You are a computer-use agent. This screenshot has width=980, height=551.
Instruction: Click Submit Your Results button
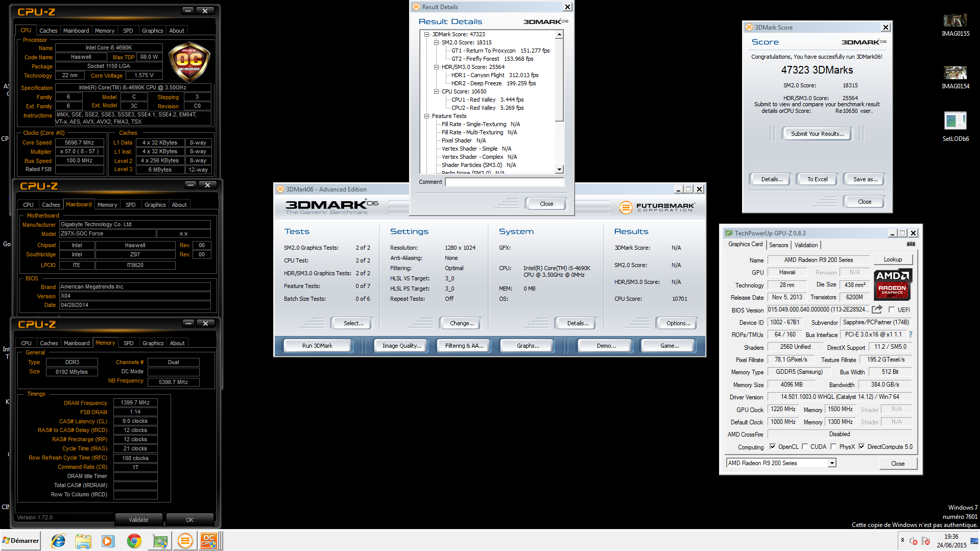(x=817, y=134)
